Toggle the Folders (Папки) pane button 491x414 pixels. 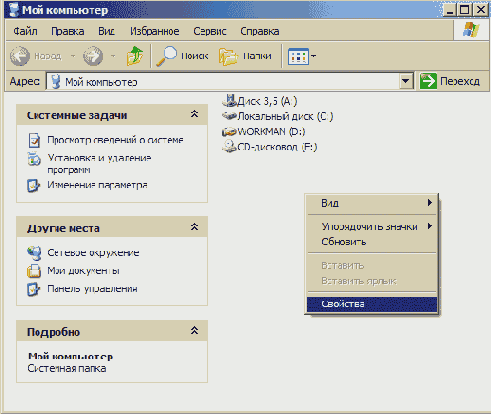point(245,56)
